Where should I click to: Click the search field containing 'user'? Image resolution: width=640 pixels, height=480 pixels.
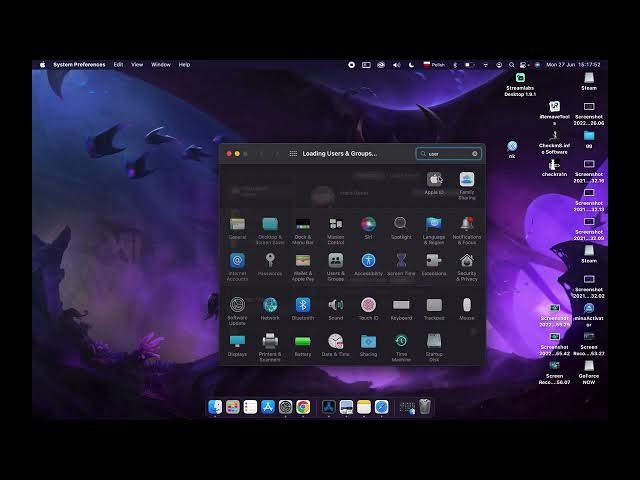448,153
